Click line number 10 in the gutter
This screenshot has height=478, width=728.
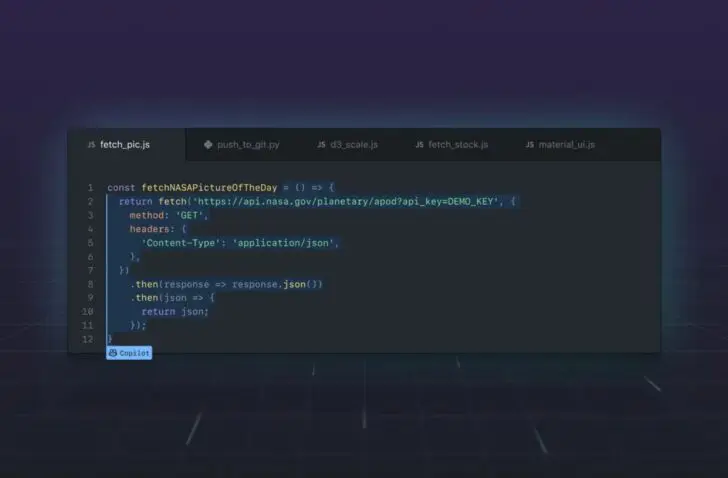(88, 312)
